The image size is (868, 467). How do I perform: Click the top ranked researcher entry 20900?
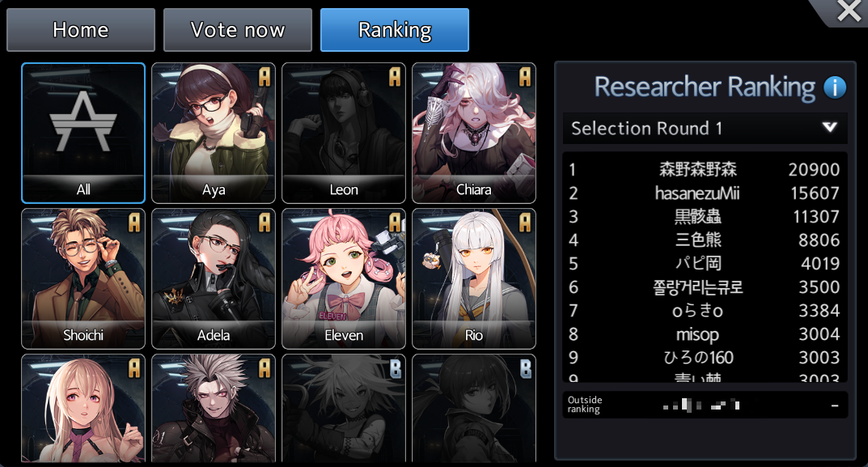[705, 169]
